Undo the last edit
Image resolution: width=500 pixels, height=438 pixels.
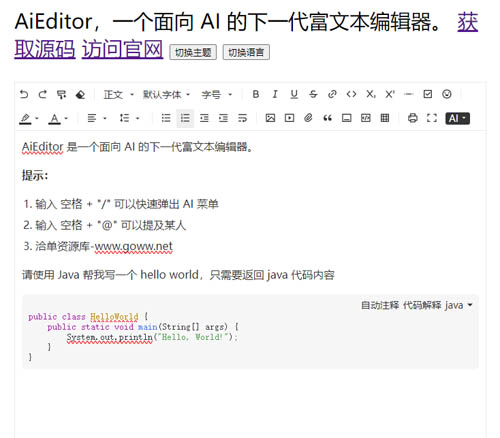click(24, 95)
